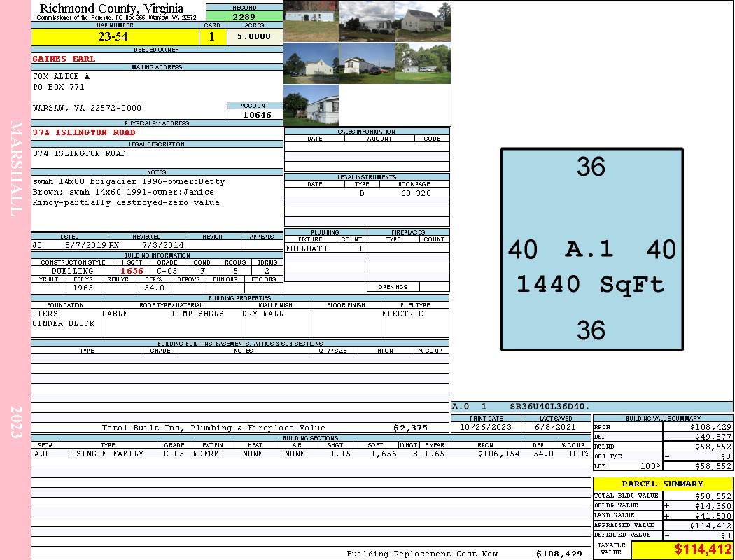This screenshot has width=735, height=560.
Task: Click the print date 10/26/2023 cell
Action: tap(486, 427)
